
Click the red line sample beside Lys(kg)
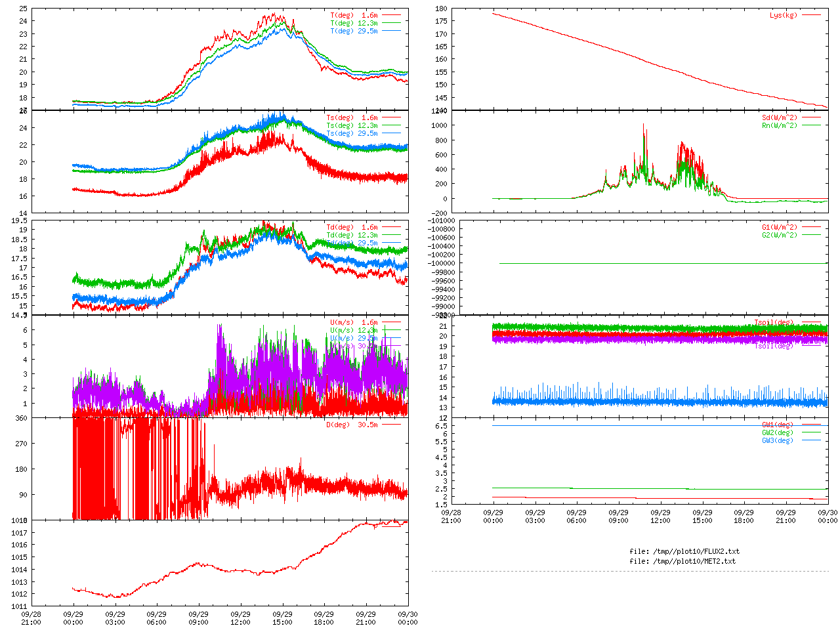click(x=811, y=15)
